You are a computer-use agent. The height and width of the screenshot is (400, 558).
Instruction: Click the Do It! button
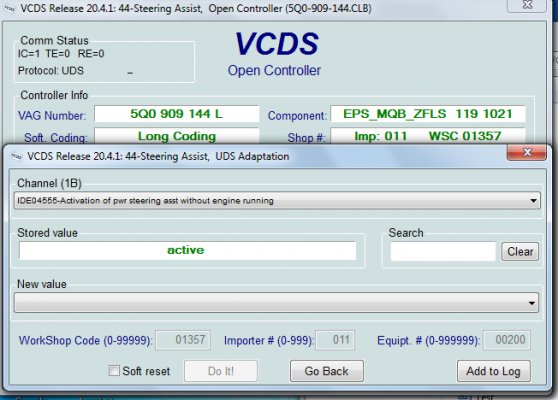[221, 371]
